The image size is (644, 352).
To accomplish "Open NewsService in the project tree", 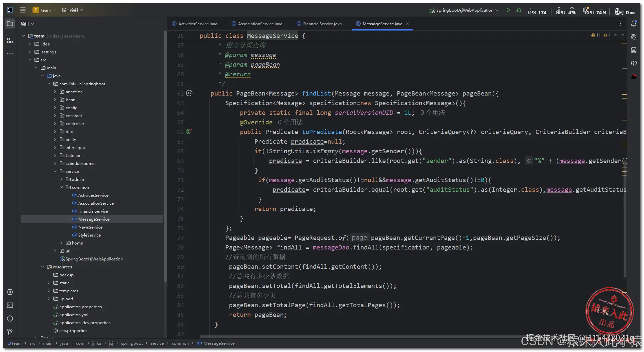I will [x=90, y=227].
